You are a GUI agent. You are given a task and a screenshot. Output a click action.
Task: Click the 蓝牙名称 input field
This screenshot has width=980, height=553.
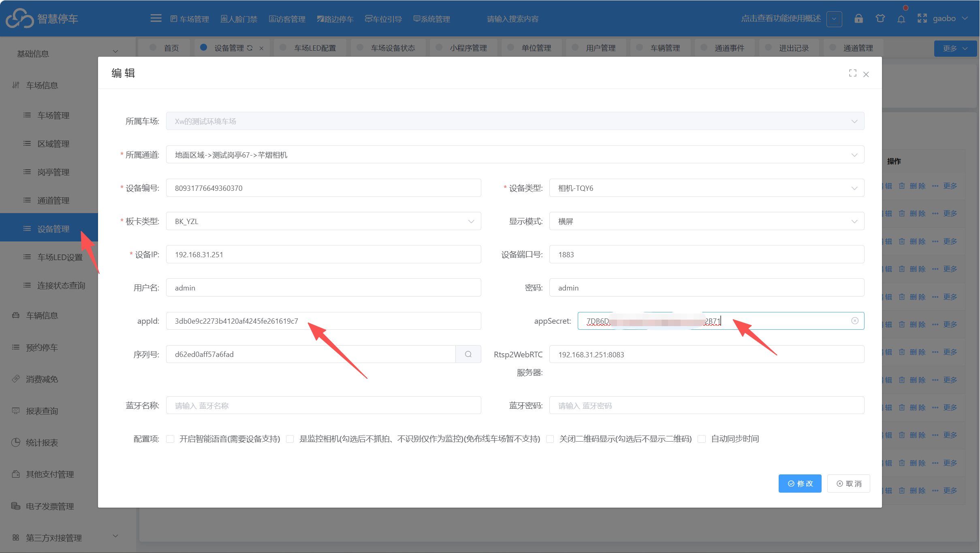point(323,406)
